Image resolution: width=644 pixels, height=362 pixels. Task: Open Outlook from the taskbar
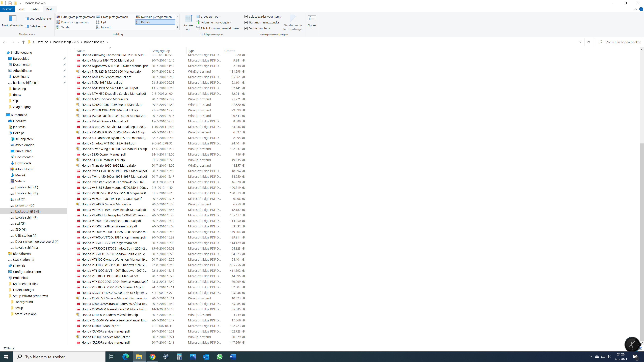coord(206,356)
